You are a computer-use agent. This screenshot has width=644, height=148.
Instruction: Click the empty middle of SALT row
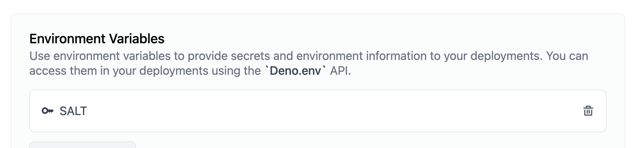tap(332, 111)
